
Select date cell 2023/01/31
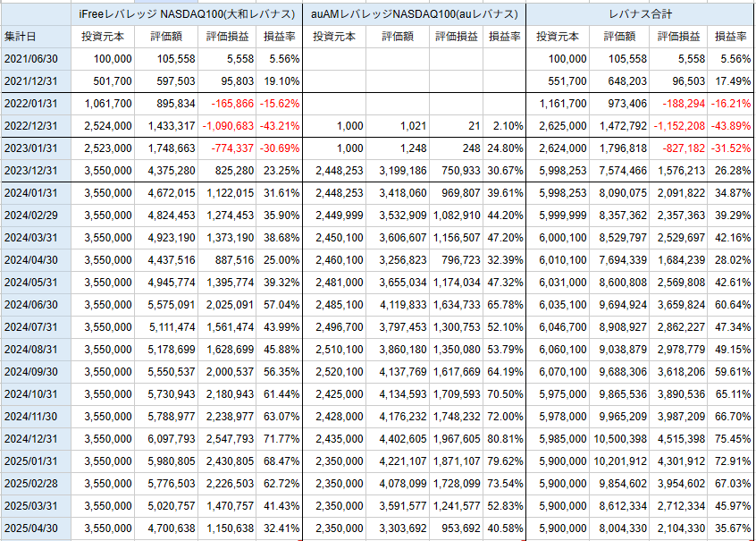tap(36, 148)
